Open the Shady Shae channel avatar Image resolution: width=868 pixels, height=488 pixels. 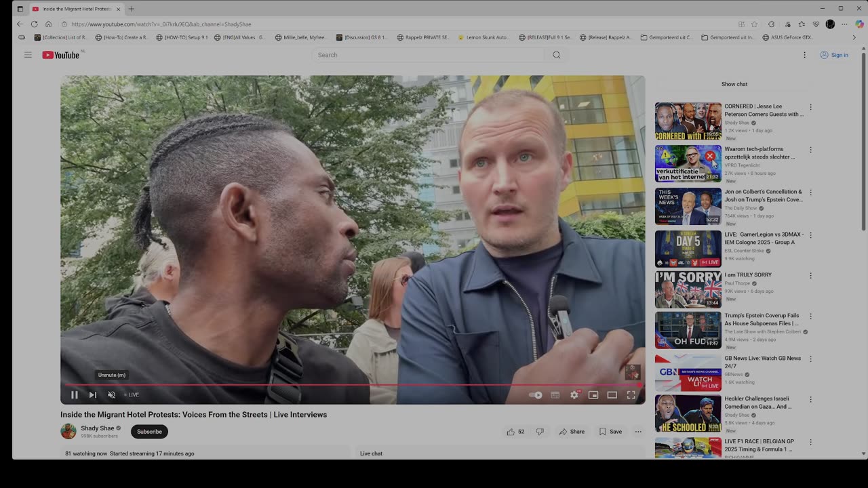[x=68, y=431]
